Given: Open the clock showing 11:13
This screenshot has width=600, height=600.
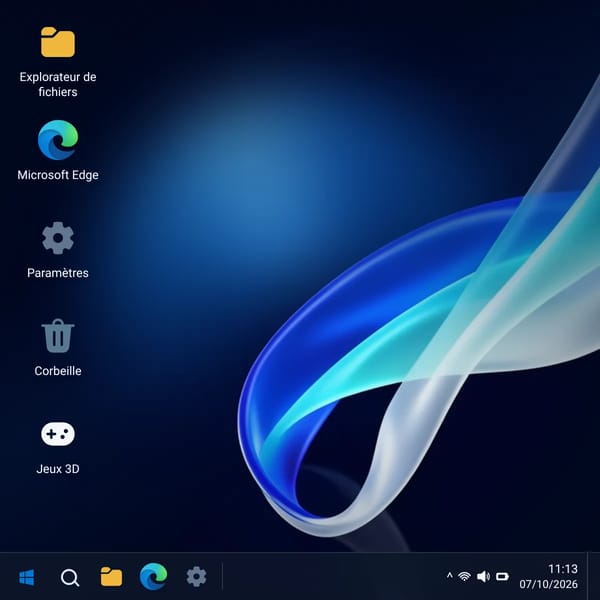Looking at the screenshot, I should (563, 569).
